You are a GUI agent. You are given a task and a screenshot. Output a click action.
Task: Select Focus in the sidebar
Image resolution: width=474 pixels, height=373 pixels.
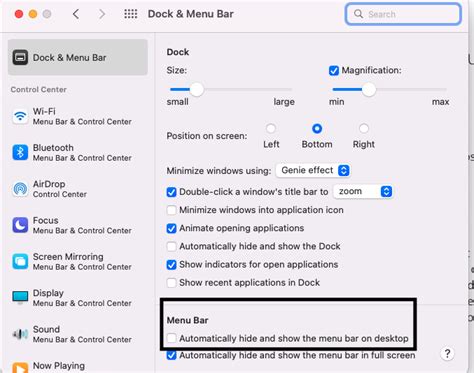(x=78, y=225)
